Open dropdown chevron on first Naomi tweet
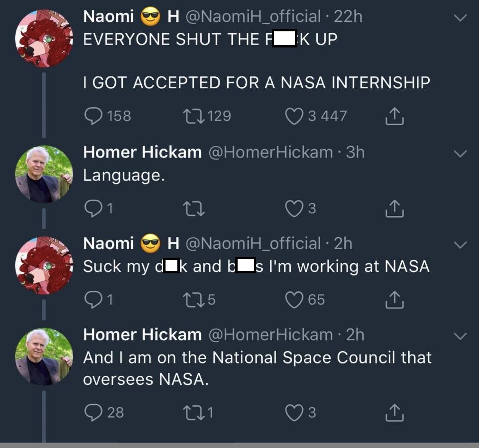This screenshot has height=448, width=479. pyautogui.click(x=460, y=18)
